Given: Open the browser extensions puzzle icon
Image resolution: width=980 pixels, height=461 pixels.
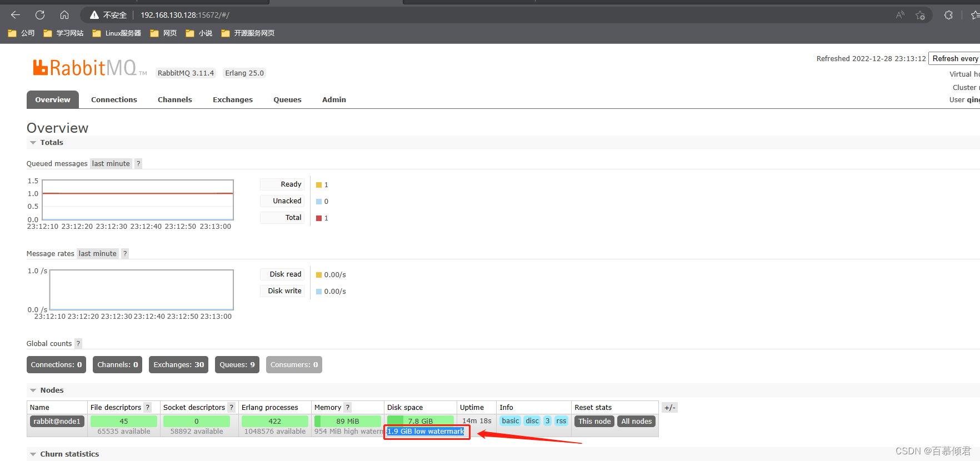Looking at the screenshot, I should (948, 15).
